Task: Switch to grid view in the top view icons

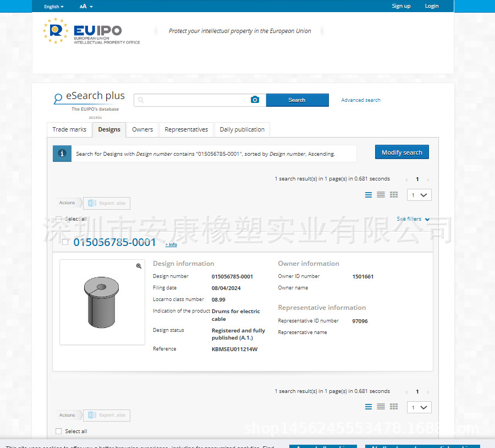Action: coord(394,195)
